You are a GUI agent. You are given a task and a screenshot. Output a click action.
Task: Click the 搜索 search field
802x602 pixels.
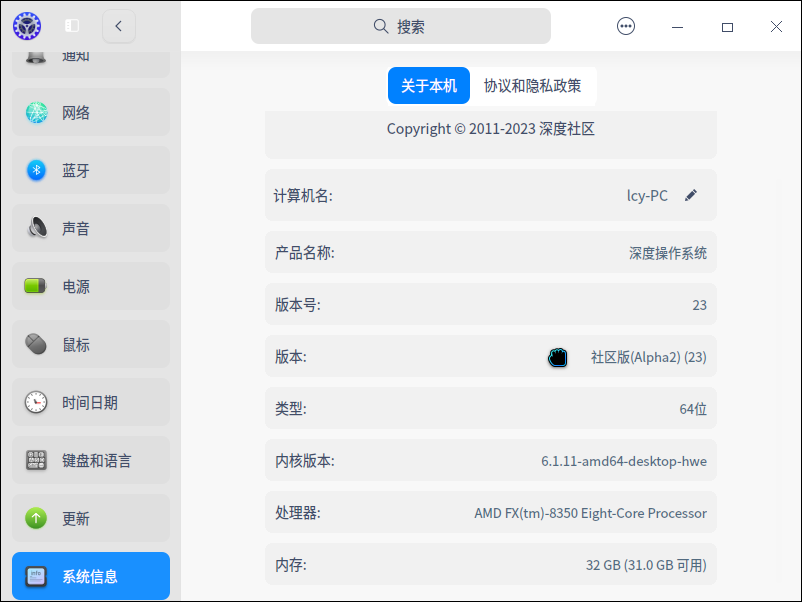(400, 26)
